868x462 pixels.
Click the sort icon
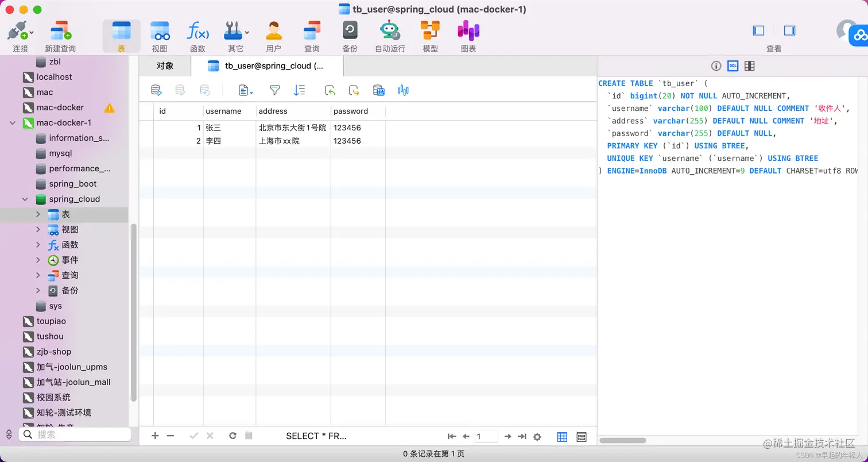click(299, 90)
